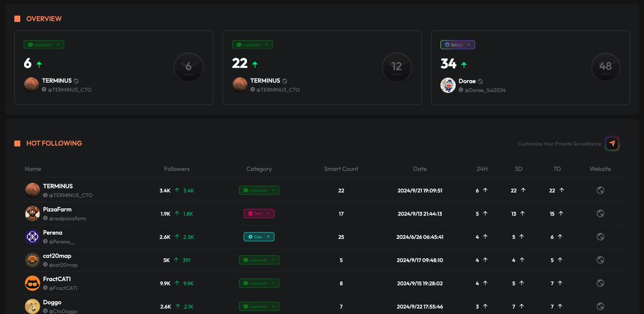Click the 6 hour dial in overview
The height and width of the screenshot is (314, 644).
(x=188, y=67)
